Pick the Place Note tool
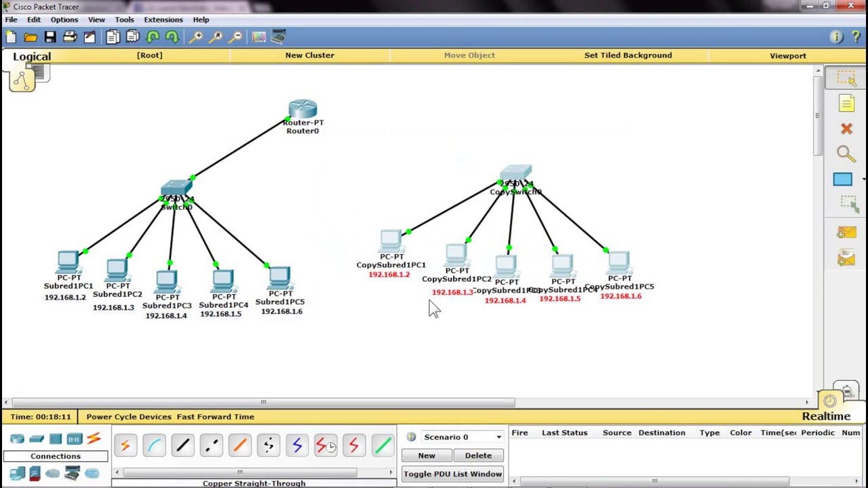Screen dimensions: 868x488 tap(846, 103)
